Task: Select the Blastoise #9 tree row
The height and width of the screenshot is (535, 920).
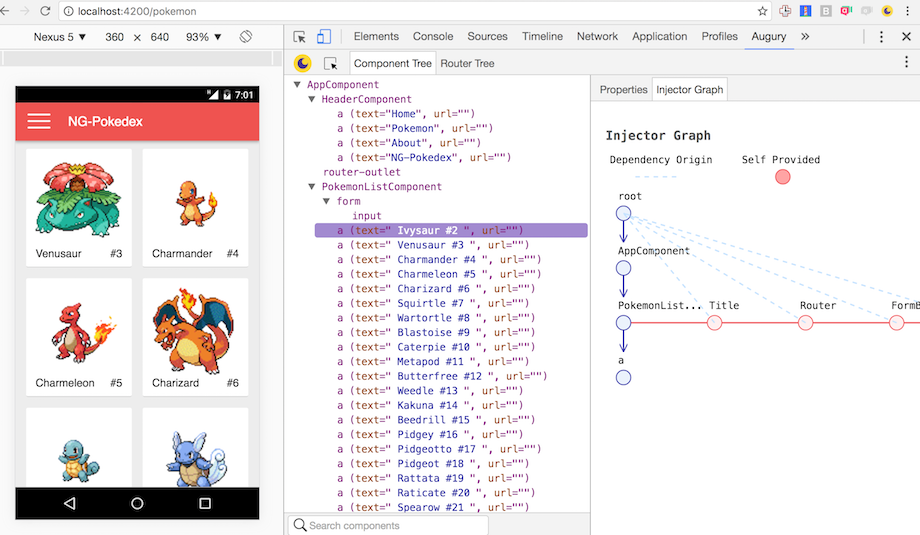Action: click(x=436, y=333)
